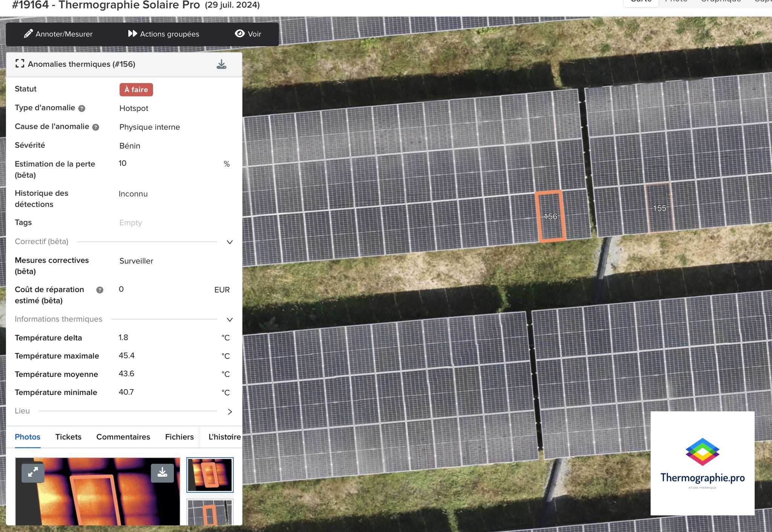Click help icon beside Coût de réparation

(100, 290)
